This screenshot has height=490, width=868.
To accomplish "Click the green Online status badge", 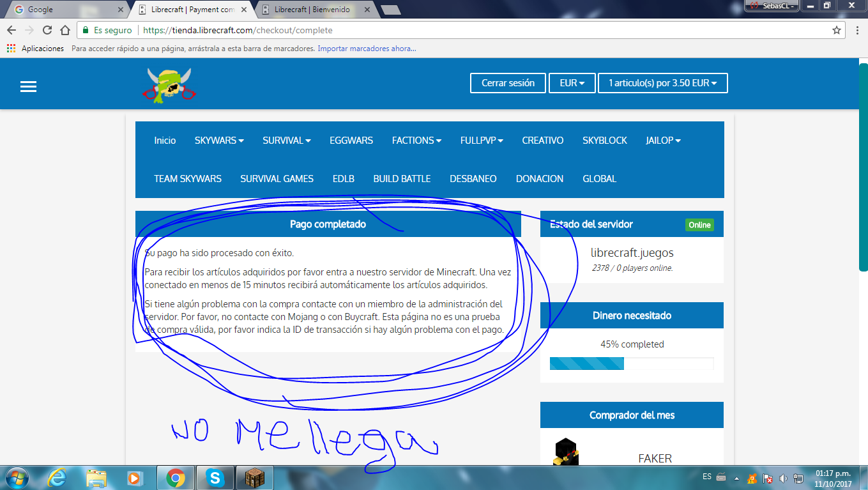I will (x=699, y=225).
